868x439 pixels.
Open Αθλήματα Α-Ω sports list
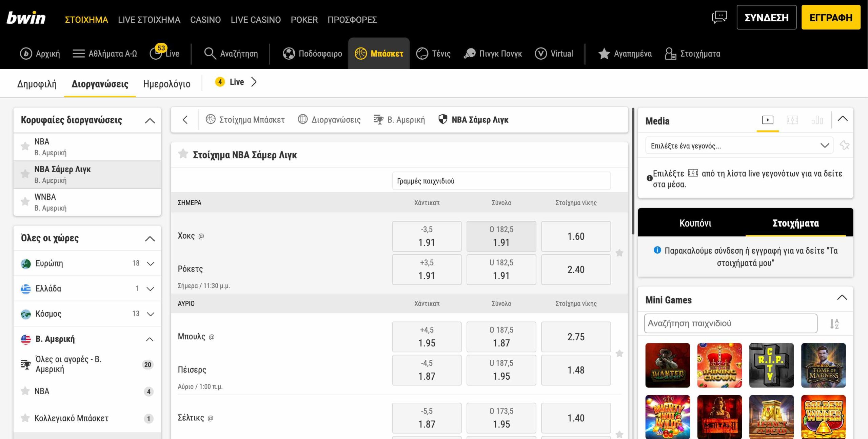(x=105, y=54)
